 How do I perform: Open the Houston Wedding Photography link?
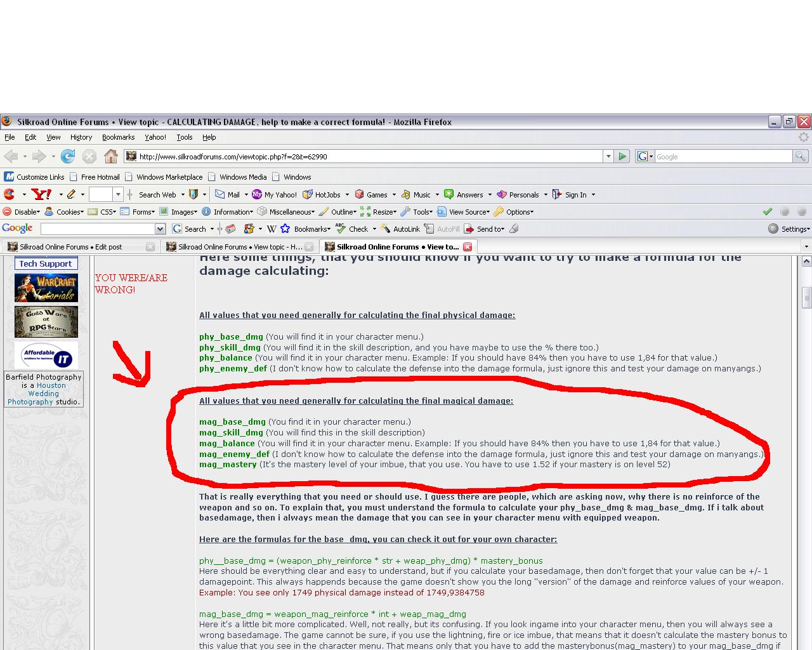pos(44,394)
